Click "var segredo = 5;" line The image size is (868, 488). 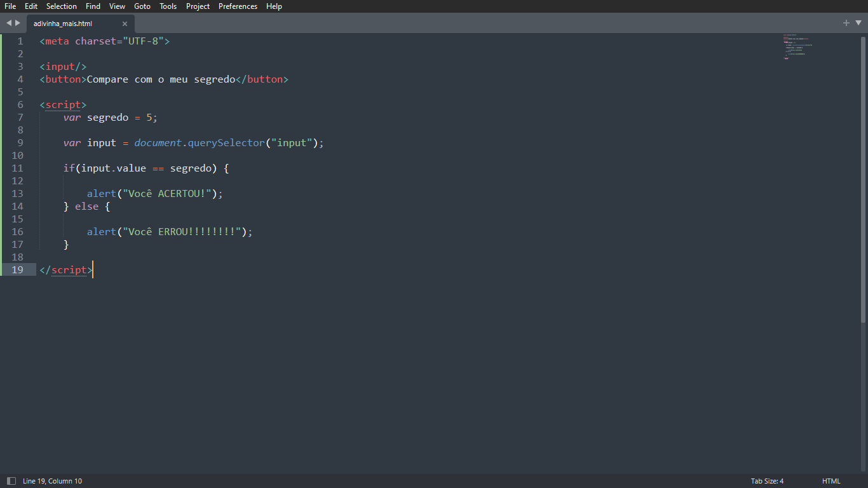tap(111, 118)
